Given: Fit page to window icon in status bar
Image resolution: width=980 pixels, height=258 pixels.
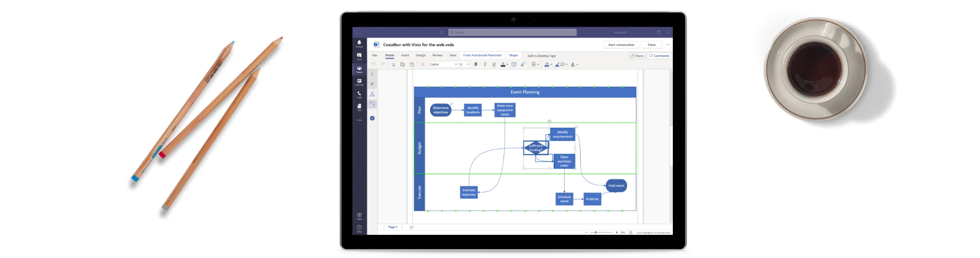Looking at the screenshot, I should 630,233.
